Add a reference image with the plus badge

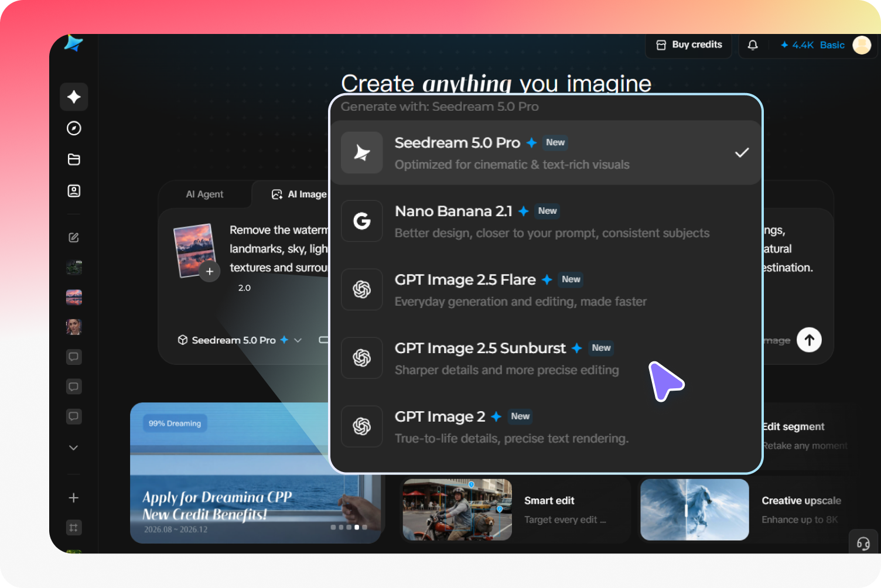pos(210,272)
